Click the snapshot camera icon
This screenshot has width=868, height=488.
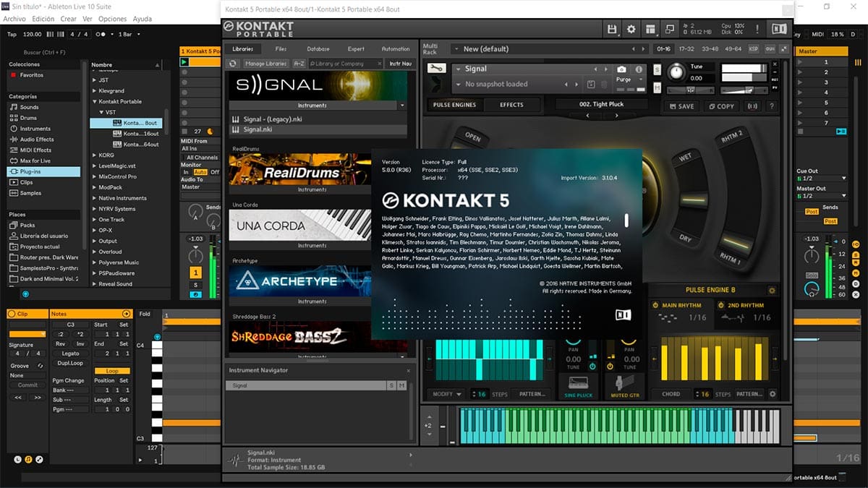[x=621, y=69]
